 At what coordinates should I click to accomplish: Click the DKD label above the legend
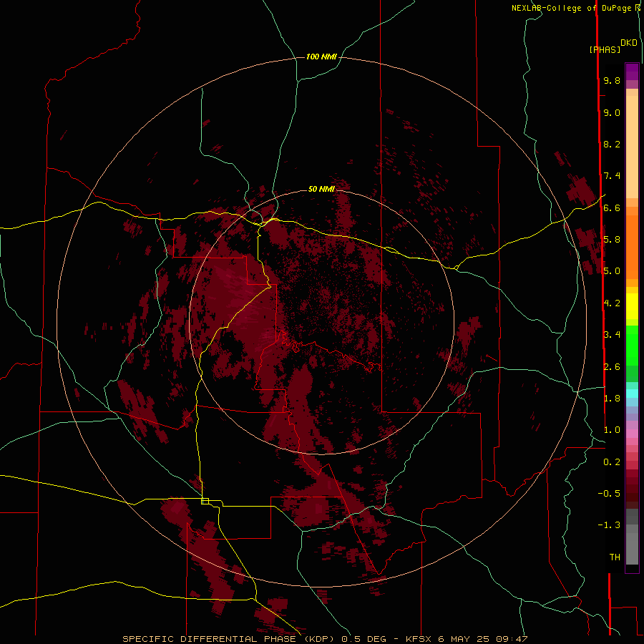click(629, 42)
